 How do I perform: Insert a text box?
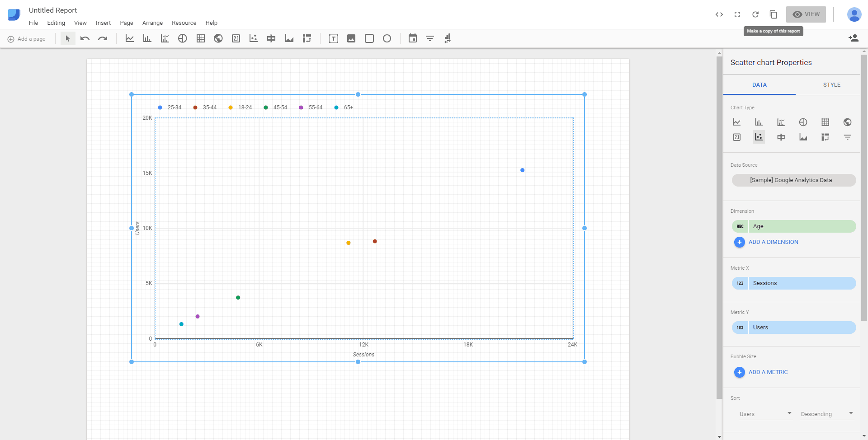pos(333,38)
